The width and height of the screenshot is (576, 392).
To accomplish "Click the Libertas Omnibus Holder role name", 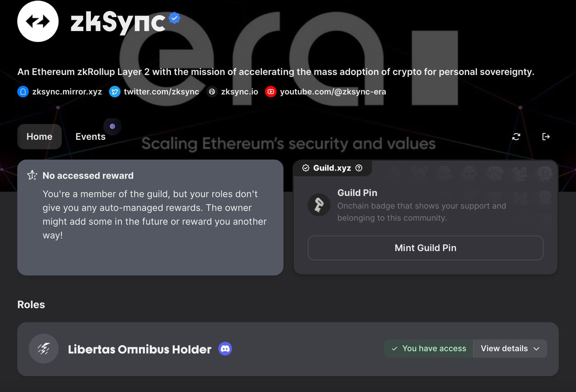I will (x=139, y=349).
